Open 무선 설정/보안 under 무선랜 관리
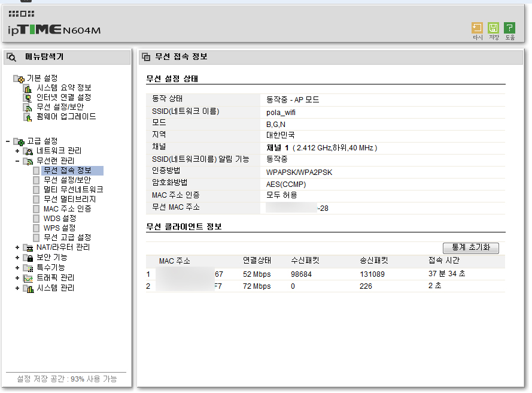 pos(68,180)
